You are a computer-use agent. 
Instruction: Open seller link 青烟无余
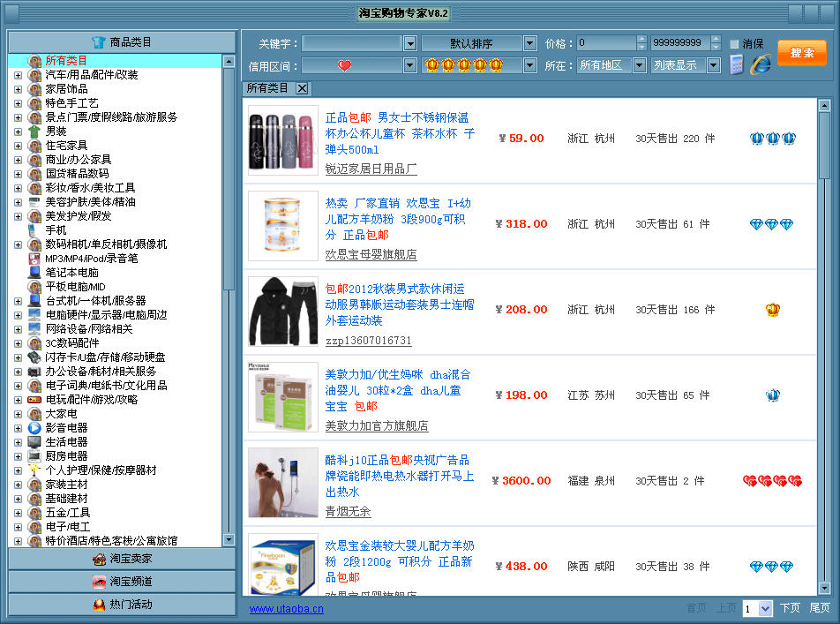pyautogui.click(x=348, y=511)
